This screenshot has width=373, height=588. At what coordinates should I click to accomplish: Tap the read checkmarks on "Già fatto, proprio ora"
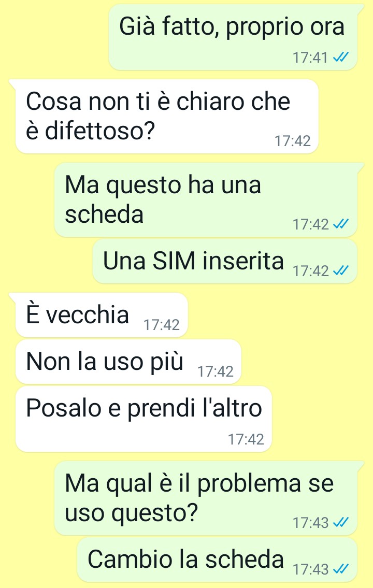tap(341, 58)
